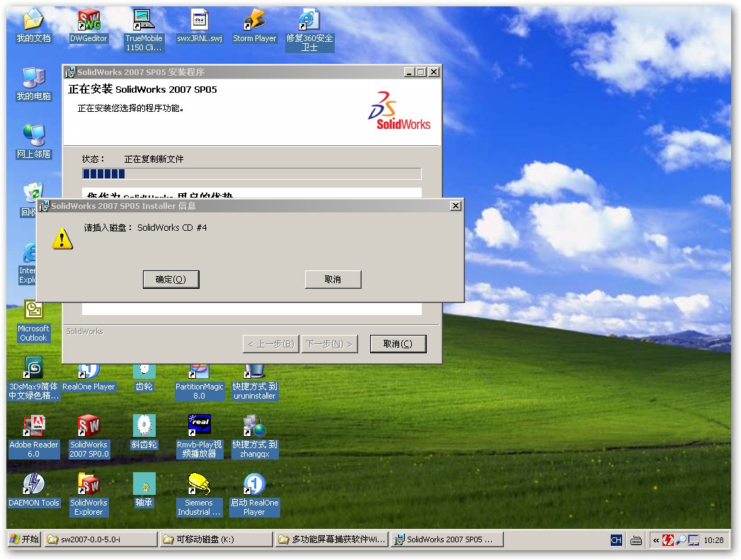Open RealOne Player
This screenshot has width=741, height=560.
click(88, 372)
